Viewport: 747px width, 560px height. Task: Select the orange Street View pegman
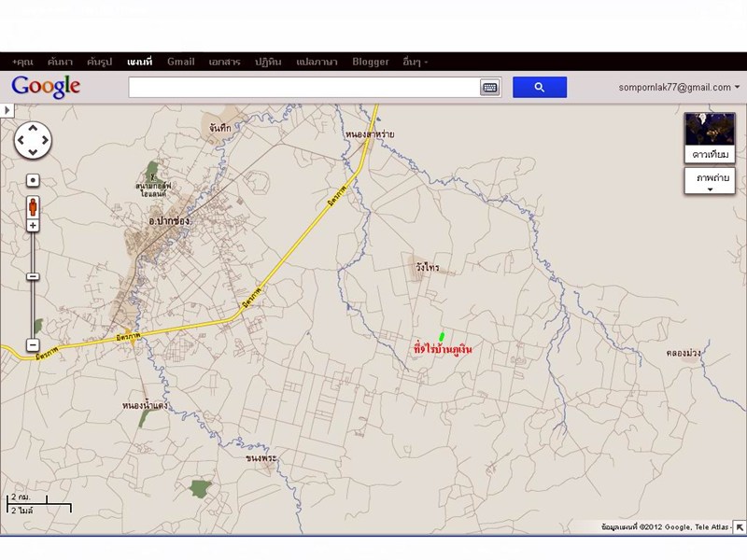pyautogui.click(x=33, y=206)
